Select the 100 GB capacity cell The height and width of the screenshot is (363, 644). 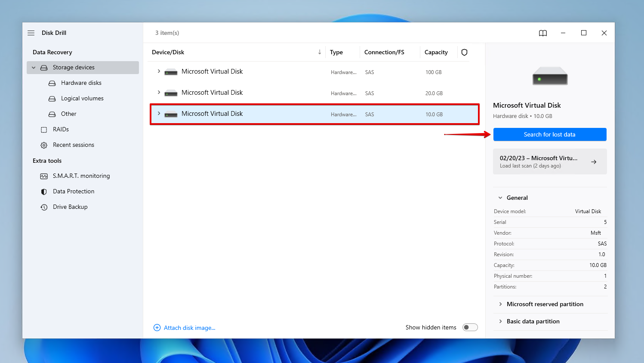[x=434, y=72]
